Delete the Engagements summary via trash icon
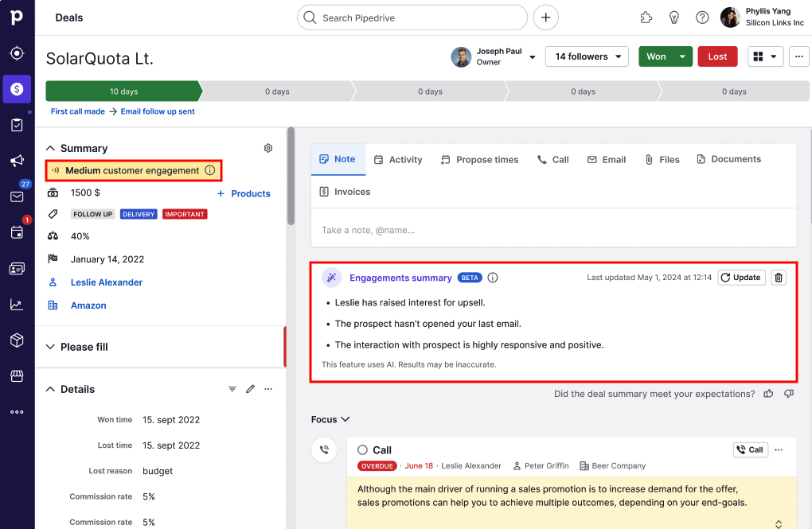The height and width of the screenshot is (529, 812). [x=778, y=277]
